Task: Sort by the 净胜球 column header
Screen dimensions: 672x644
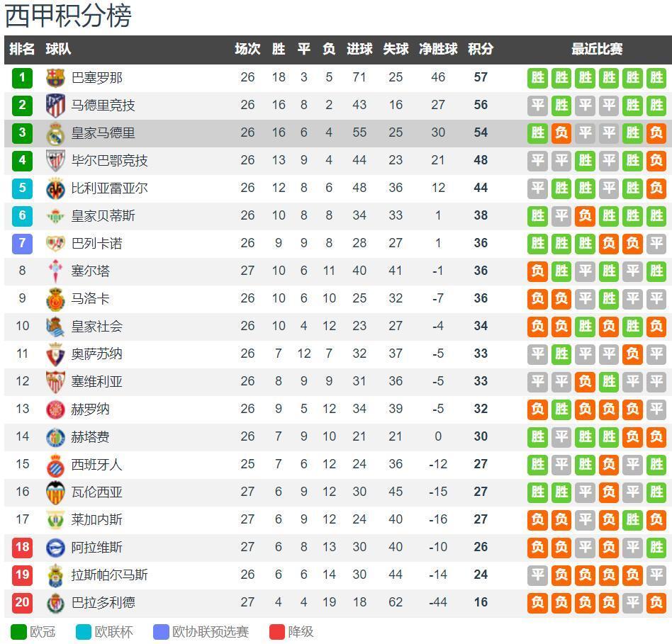Action: [x=438, y=49]
